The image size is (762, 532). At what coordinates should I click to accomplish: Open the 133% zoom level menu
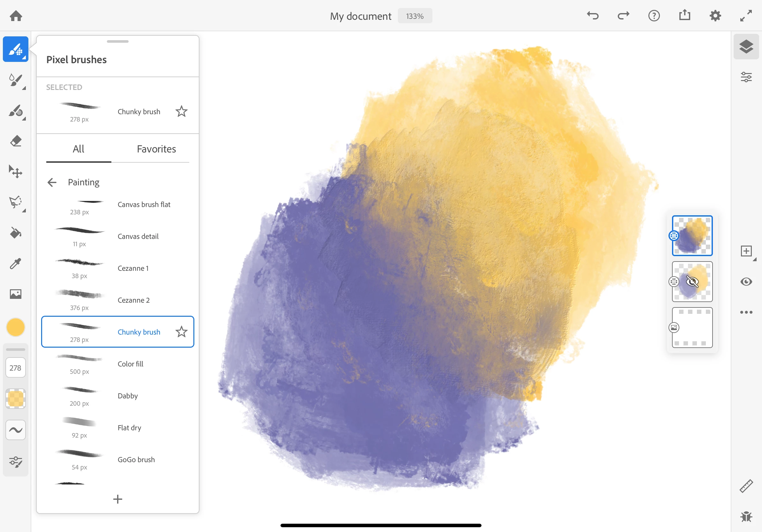coord(415,16)
